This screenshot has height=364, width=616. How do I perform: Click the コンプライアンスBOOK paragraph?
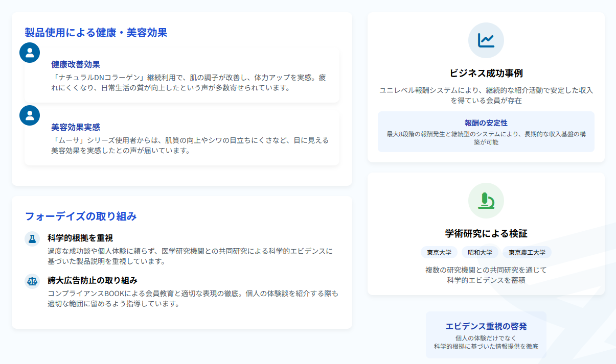(x=193, y=299)
